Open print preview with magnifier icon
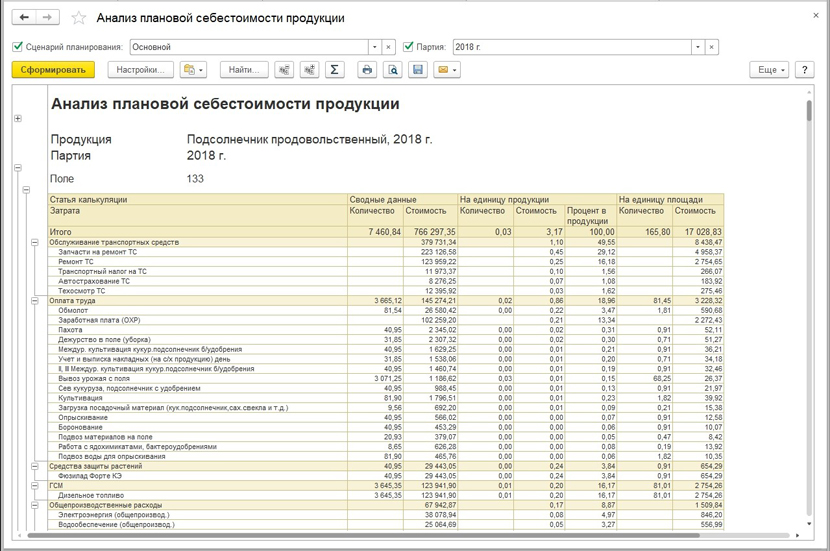Viewport: 830px width, 551px height. coord(393,70)
